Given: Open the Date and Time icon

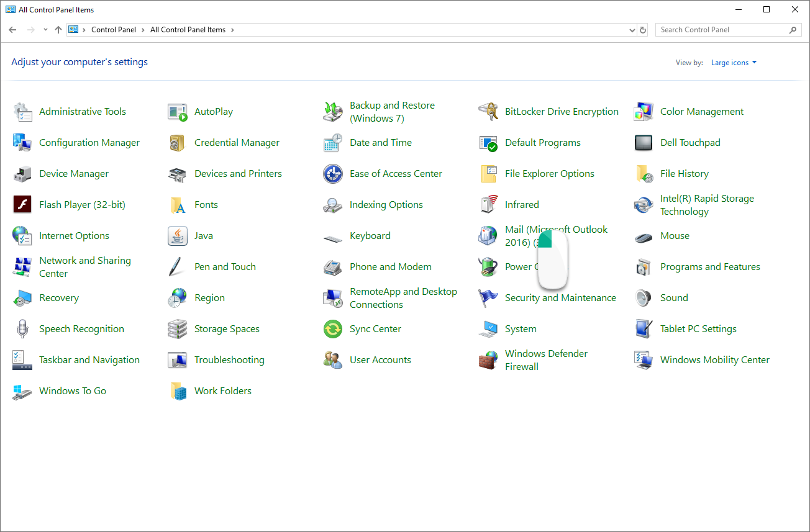Looking at the screenshot, I should (333, 143).
